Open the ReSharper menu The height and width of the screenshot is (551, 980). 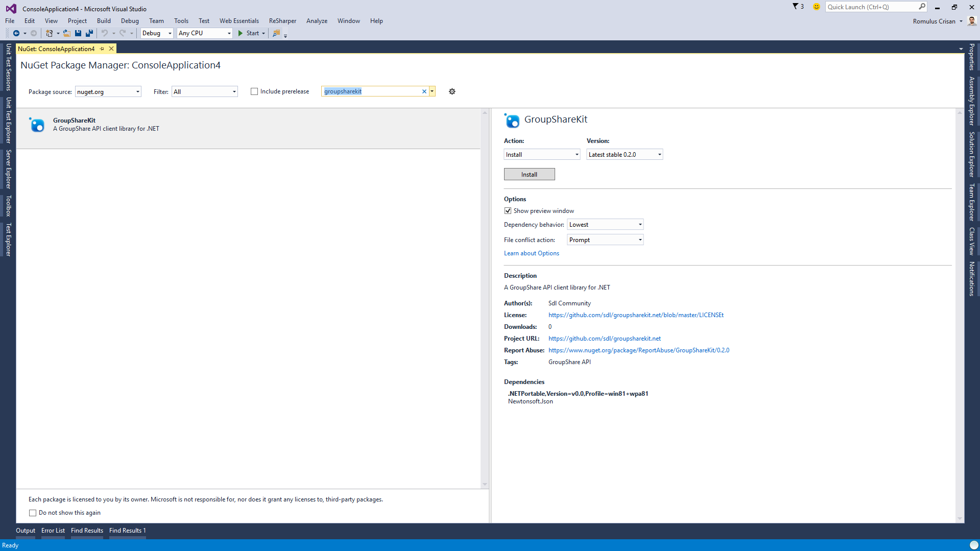[282, 21]
